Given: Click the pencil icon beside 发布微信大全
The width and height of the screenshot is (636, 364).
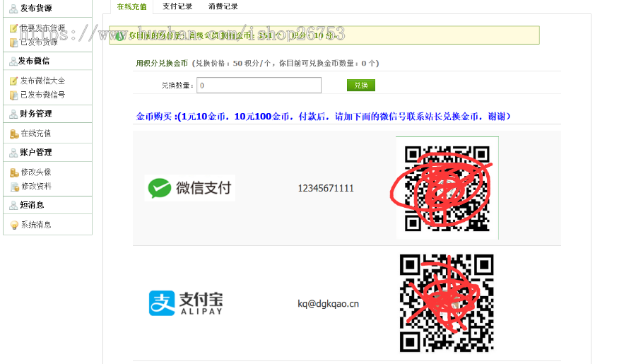Looking at the screenshot, I should click(13, 81).
